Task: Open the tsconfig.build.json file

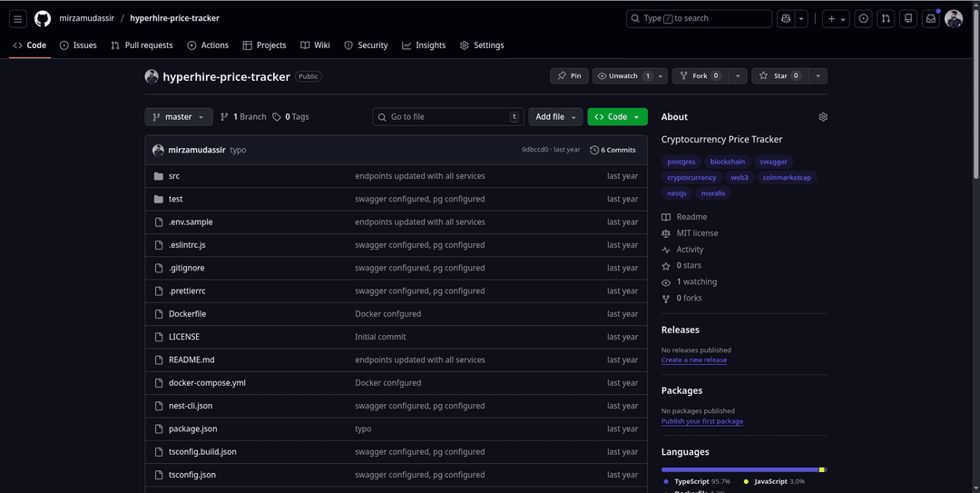Action: [202, 452]
